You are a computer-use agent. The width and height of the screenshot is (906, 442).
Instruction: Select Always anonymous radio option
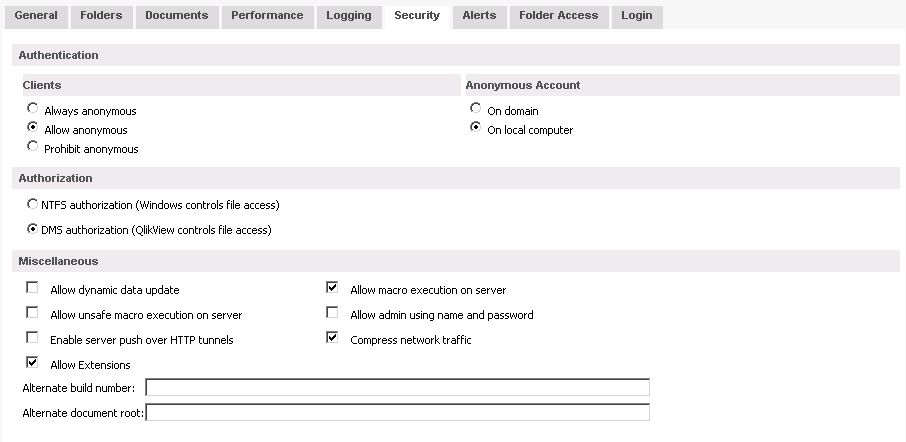click(33, 110)
